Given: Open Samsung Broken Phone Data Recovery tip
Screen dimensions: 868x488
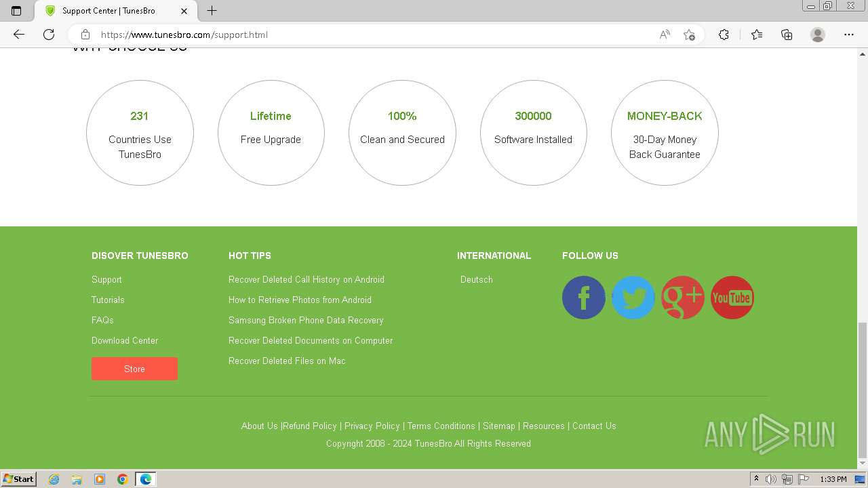Looking at the screenshot, I should [306, 320].
